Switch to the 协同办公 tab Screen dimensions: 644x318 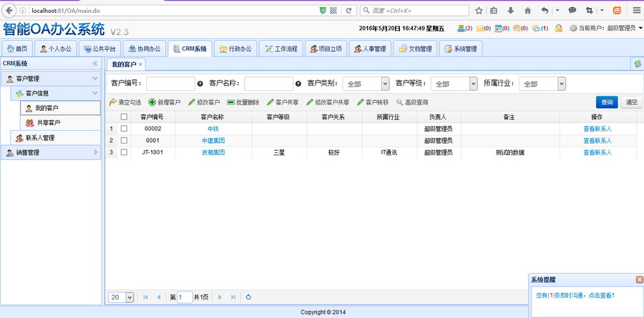[144, 49]
